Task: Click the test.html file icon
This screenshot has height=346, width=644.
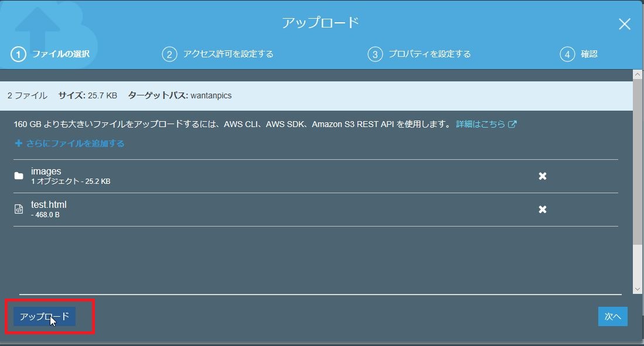Action: tap(19, 208)
